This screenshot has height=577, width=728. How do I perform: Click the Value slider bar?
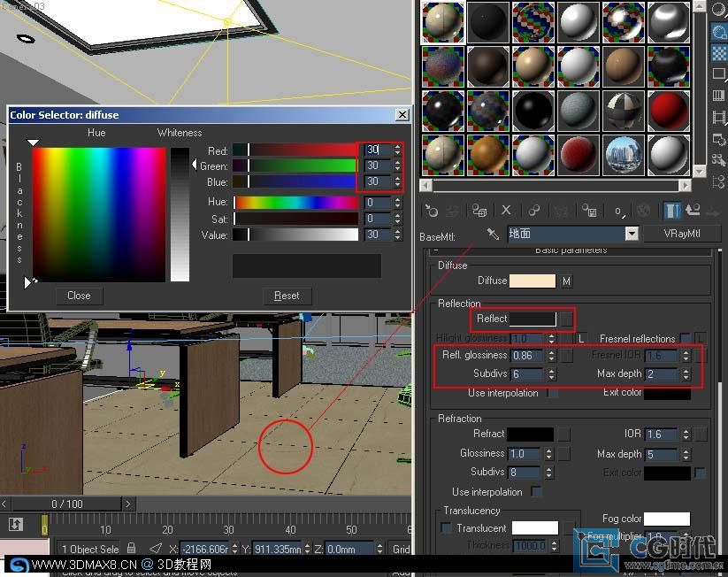pyautogui.click(x=295, y=235)
